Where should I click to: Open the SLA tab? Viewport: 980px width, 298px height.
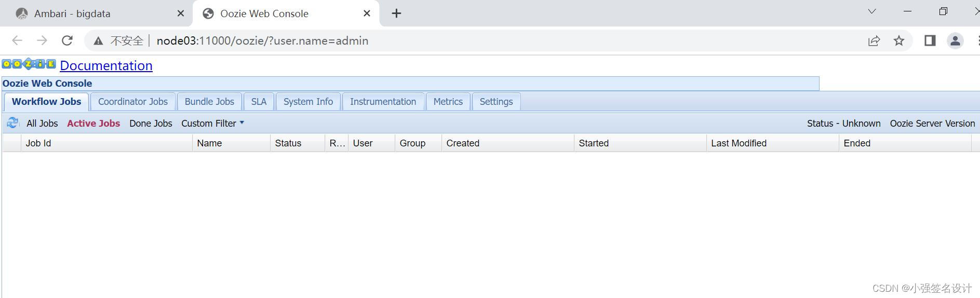[259, 102]
